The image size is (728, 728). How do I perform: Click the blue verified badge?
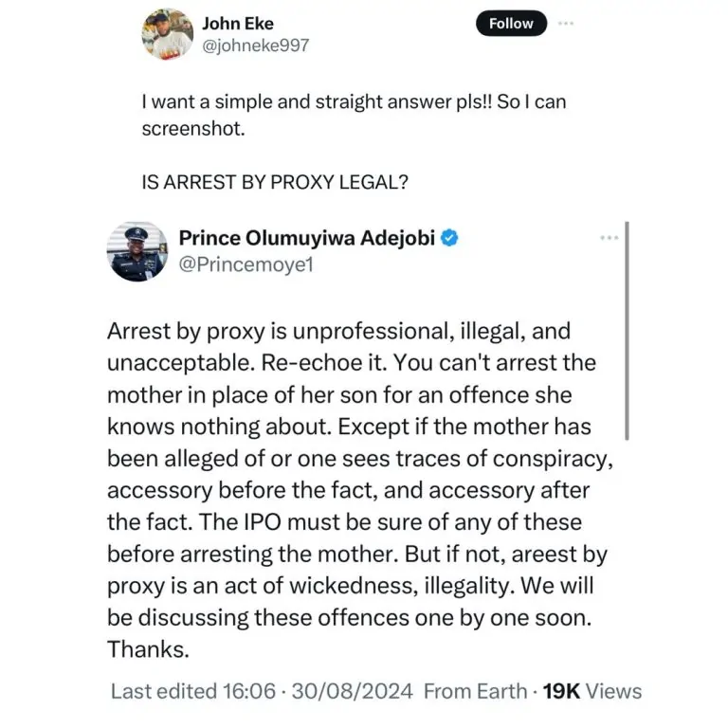pos(450,238)
